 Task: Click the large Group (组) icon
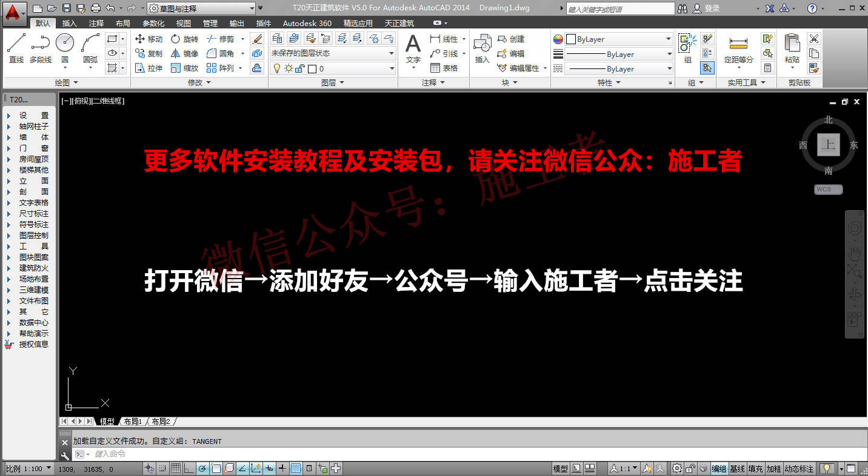point(687,48)
